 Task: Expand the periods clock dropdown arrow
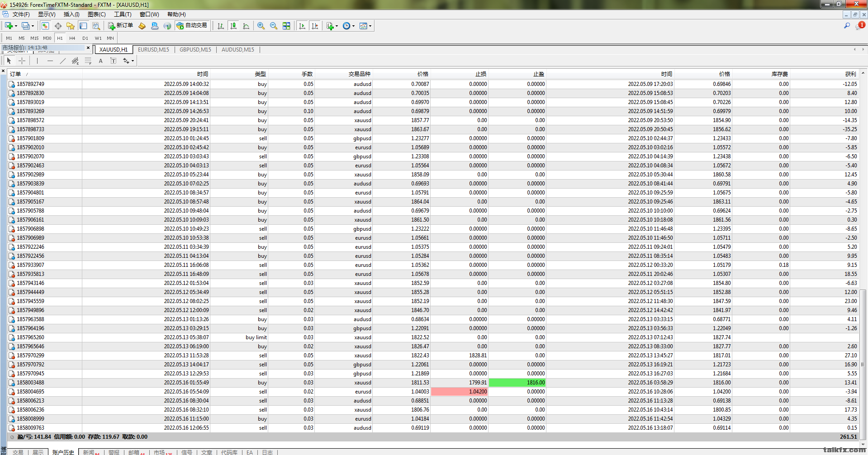pos(354,26)
